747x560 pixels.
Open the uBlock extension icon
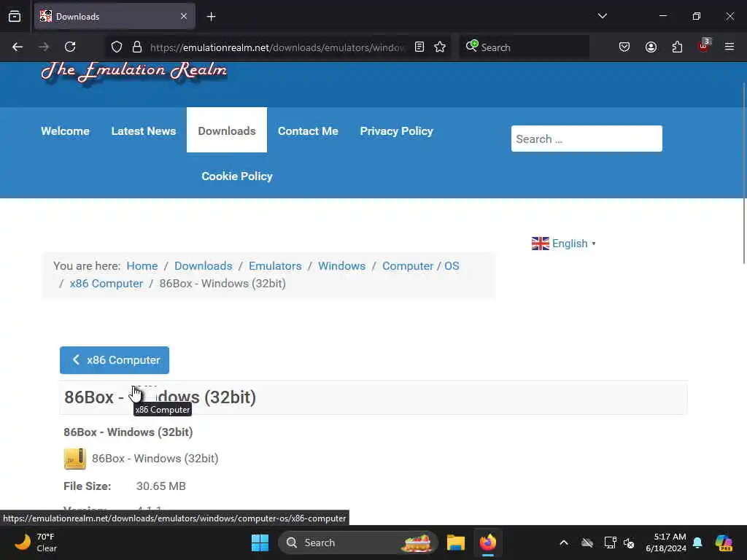pyautogui.click(x=704, y=46)
